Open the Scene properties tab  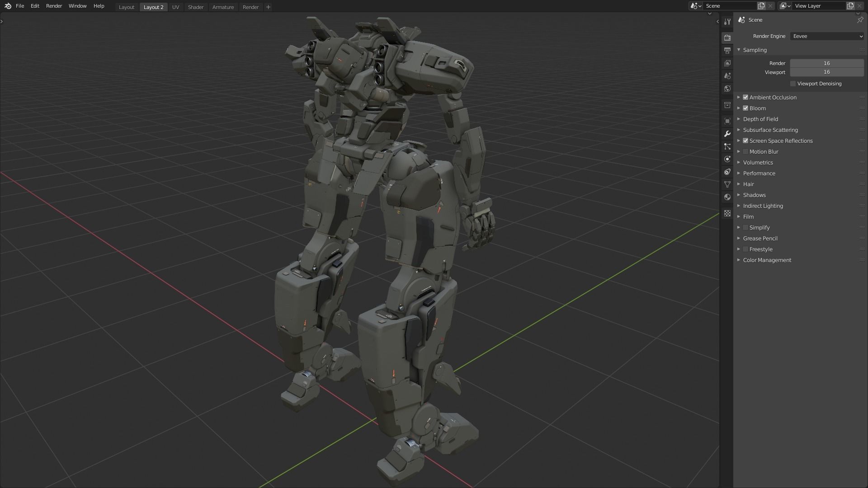coord(727,76)
